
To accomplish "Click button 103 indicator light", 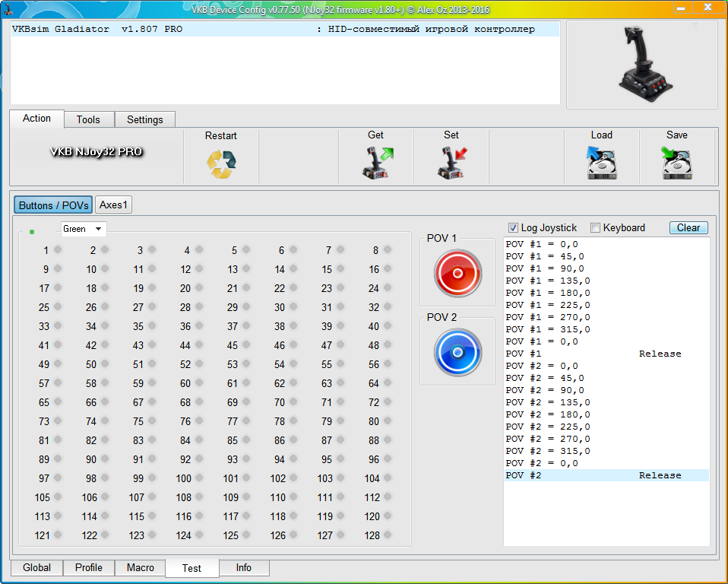I will (x=340, y=478).
